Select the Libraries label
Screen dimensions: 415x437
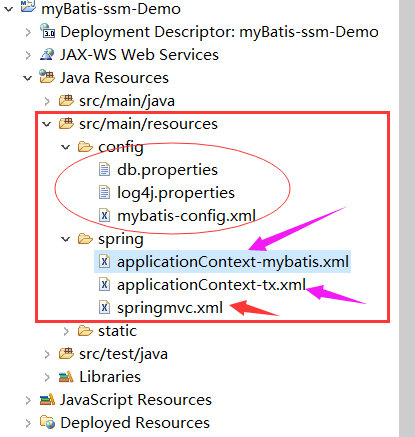point(110,377)
